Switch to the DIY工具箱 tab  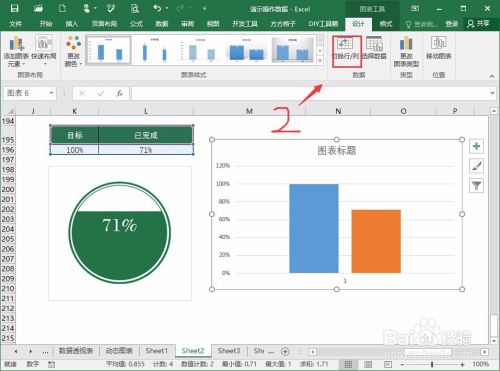[323, 24]
